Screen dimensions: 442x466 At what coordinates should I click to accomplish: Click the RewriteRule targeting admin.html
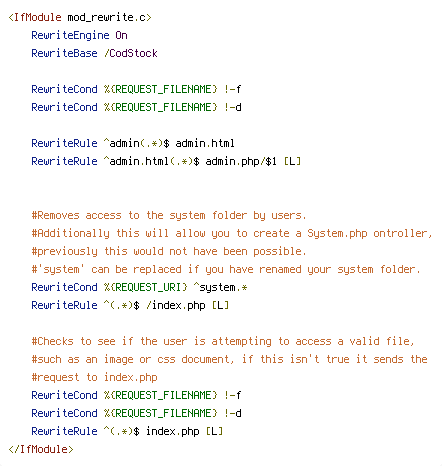pos(133,143)
